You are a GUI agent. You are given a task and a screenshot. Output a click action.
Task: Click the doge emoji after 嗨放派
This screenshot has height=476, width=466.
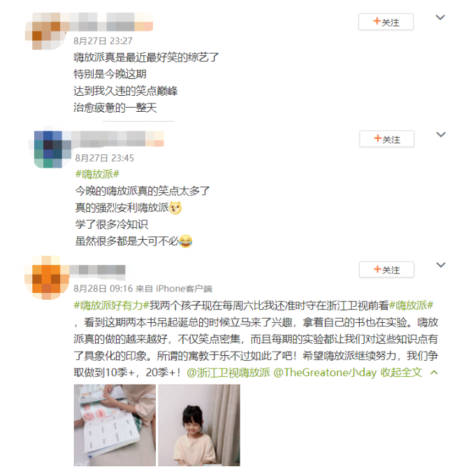pos(175,208)
